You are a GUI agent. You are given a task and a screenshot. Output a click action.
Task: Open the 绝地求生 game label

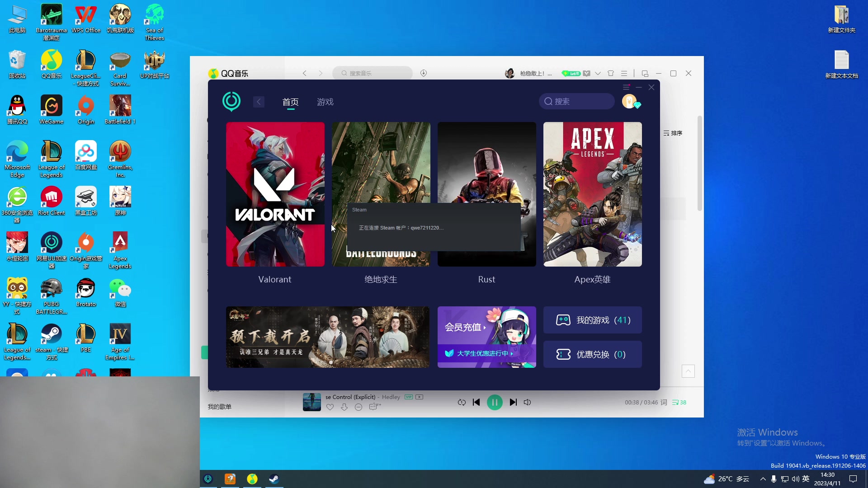pos(381,280)
